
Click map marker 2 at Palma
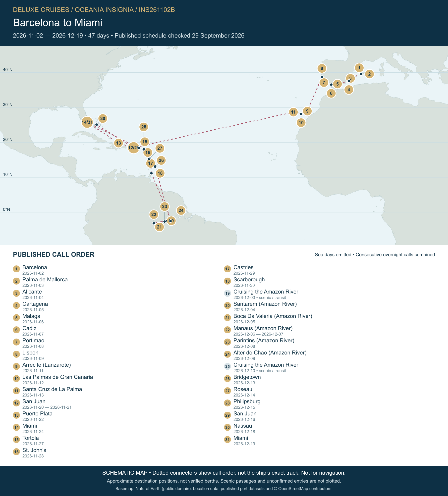(x=369, y=74)
